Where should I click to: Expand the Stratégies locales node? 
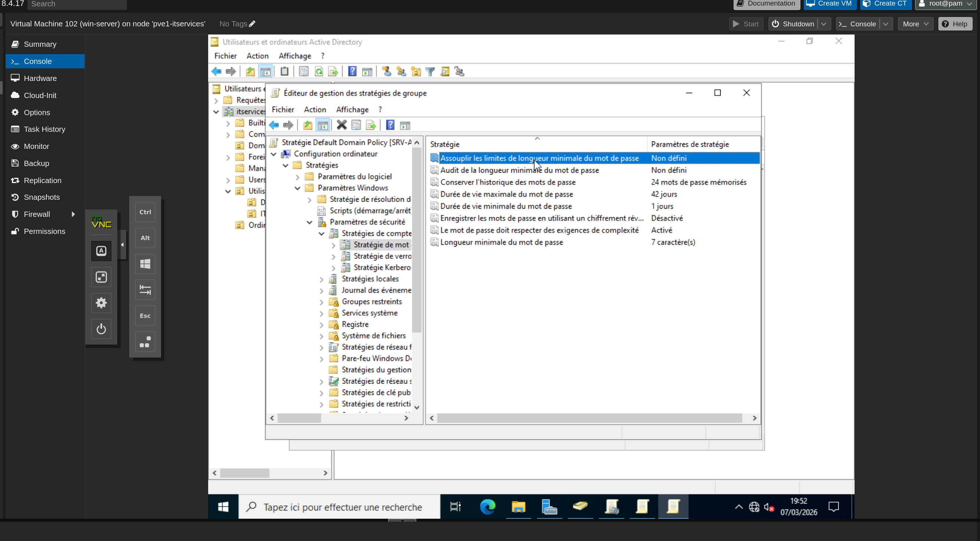(x=321, y=279)
